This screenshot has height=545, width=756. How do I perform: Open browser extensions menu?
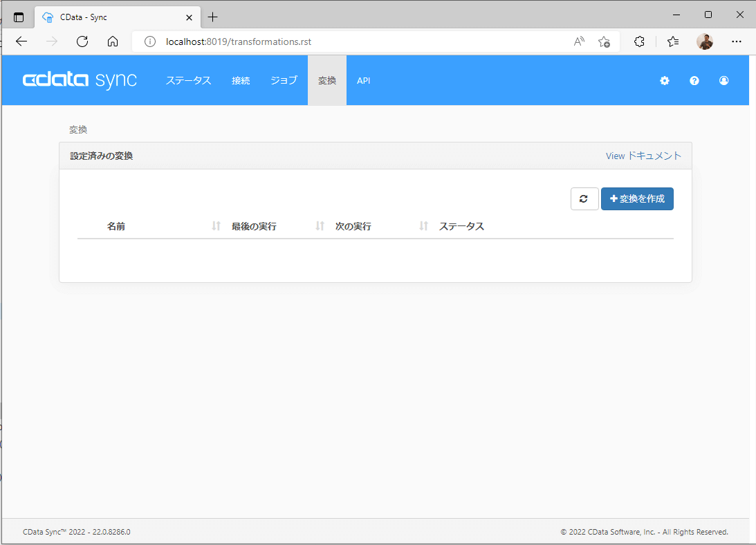click(639, 41)
